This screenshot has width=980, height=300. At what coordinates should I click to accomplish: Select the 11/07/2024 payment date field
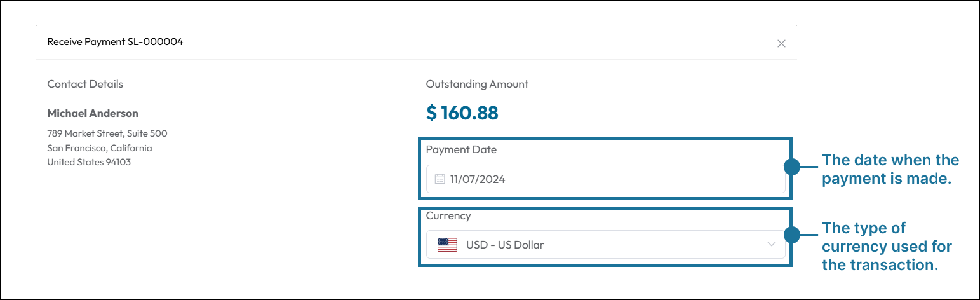(605, 179)
